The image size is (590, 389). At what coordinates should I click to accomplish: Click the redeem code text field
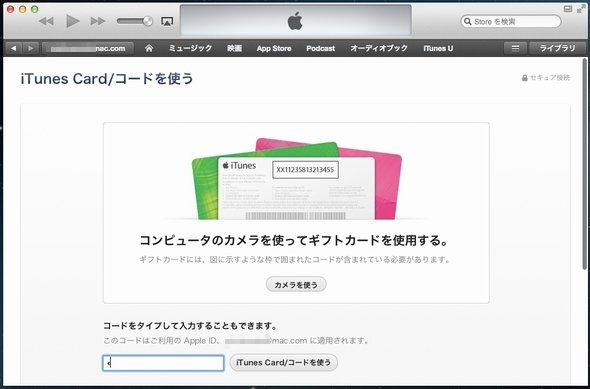pos(163,363)
